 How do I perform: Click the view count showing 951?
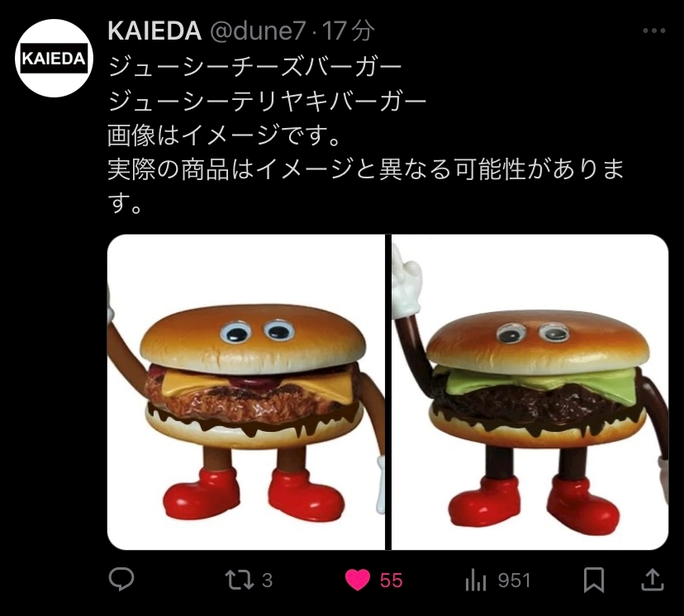[515, 580]
